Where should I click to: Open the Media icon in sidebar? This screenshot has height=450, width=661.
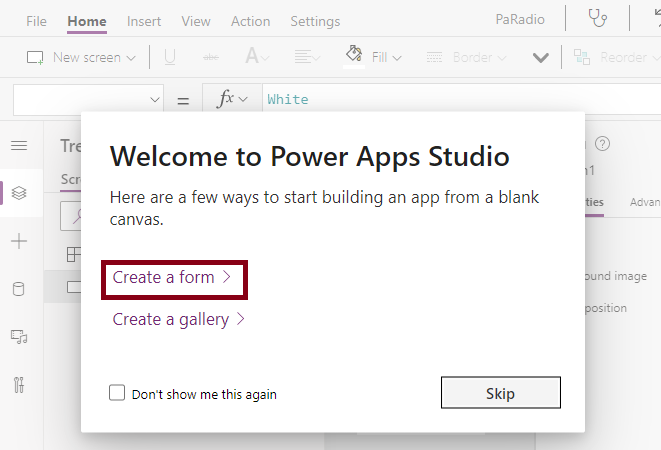[x=19, y=337]
